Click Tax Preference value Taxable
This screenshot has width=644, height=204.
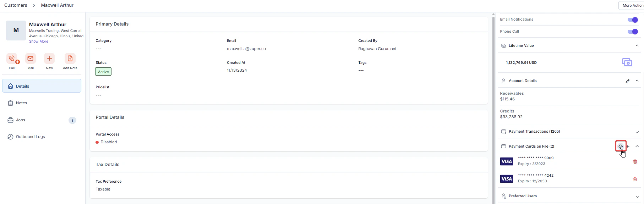103,189
